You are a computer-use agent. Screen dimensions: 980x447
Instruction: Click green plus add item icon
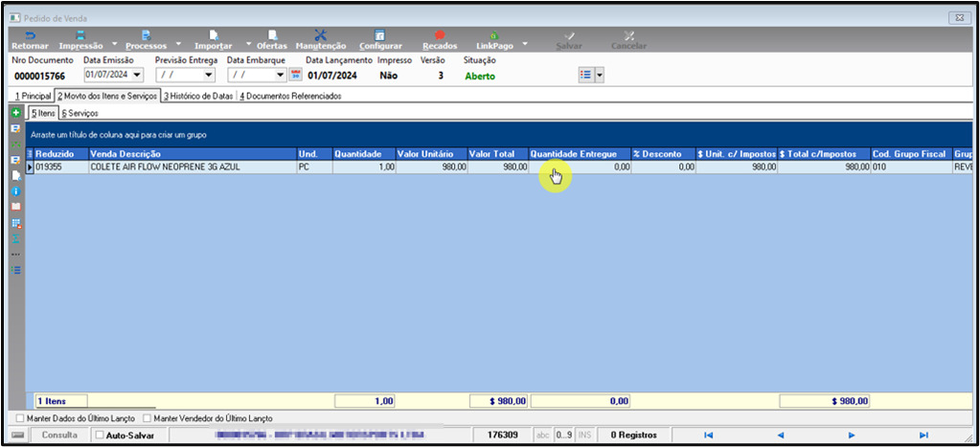point(16,113)
